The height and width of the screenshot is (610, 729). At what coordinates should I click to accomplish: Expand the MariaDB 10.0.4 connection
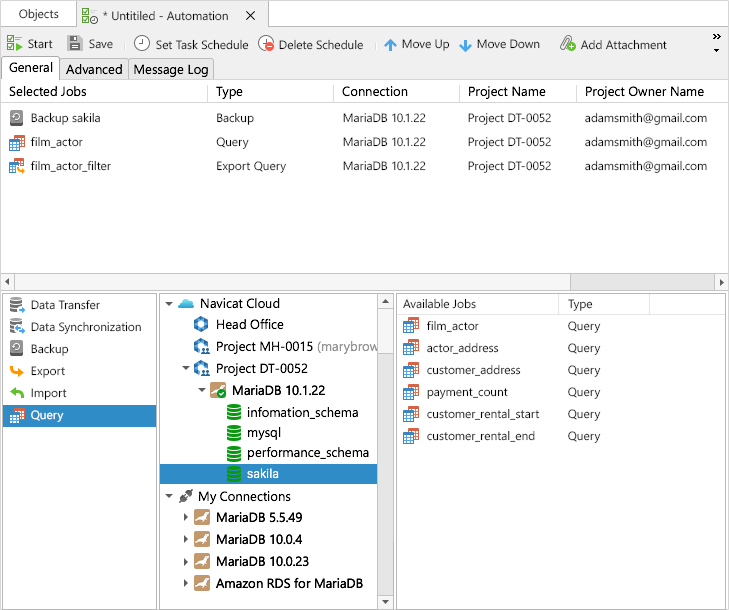pyautogui.click(x=186, y=539)
